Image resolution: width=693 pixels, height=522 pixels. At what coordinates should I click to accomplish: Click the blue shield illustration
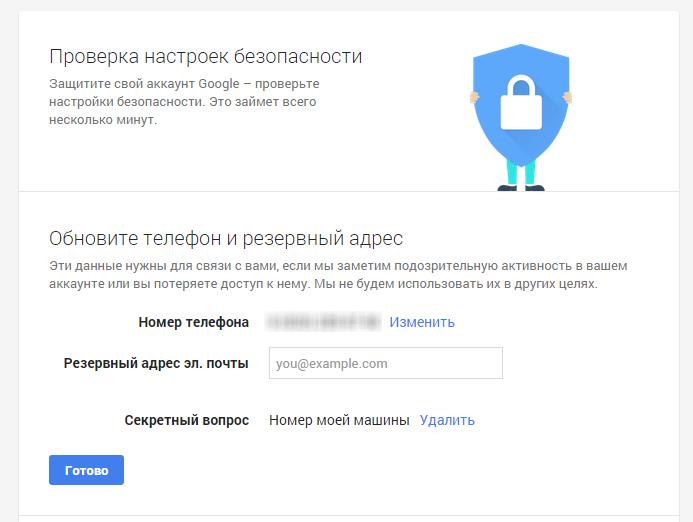521,105
